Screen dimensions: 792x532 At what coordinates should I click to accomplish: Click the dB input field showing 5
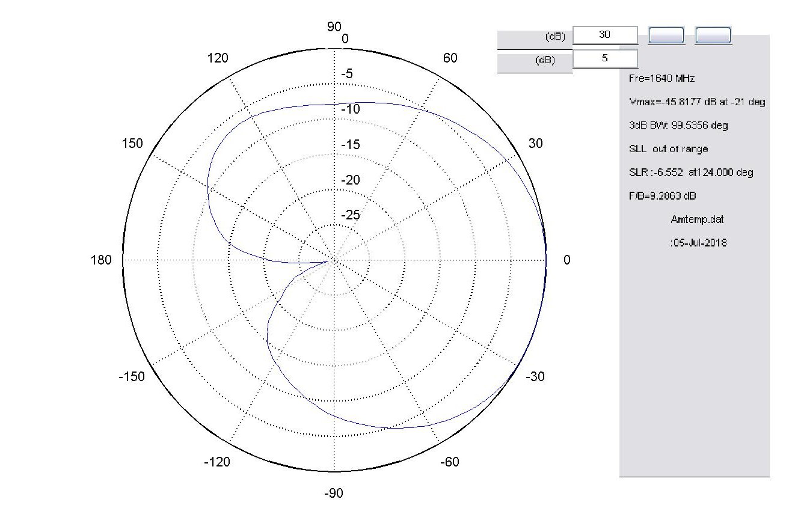coord(604,58)
